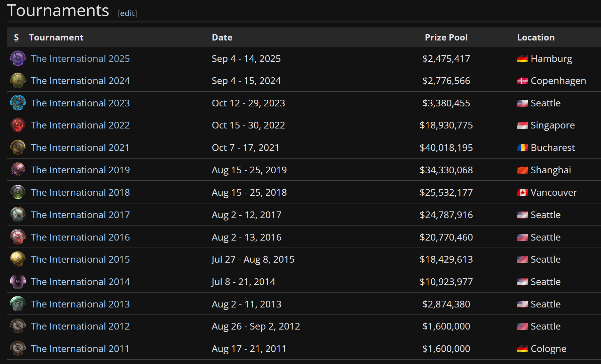This screenshot has width=601, height=364.
Task: Click the International 2013 green aegis icon
Action: click(x=18, y=304)
